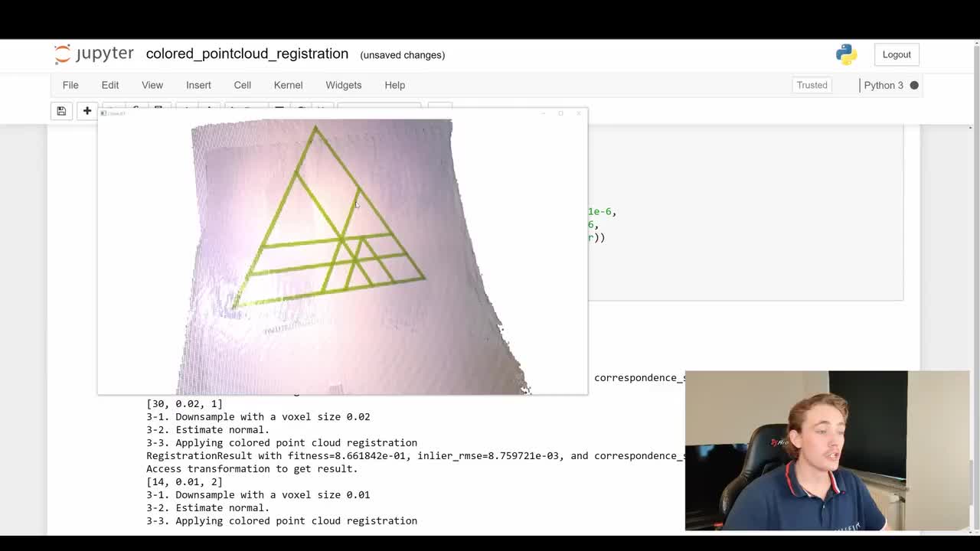Rename notebook colored_pointcloud_registration title
Image resolution: width=980 pixels, height=551 pixels.
[247, 54]
